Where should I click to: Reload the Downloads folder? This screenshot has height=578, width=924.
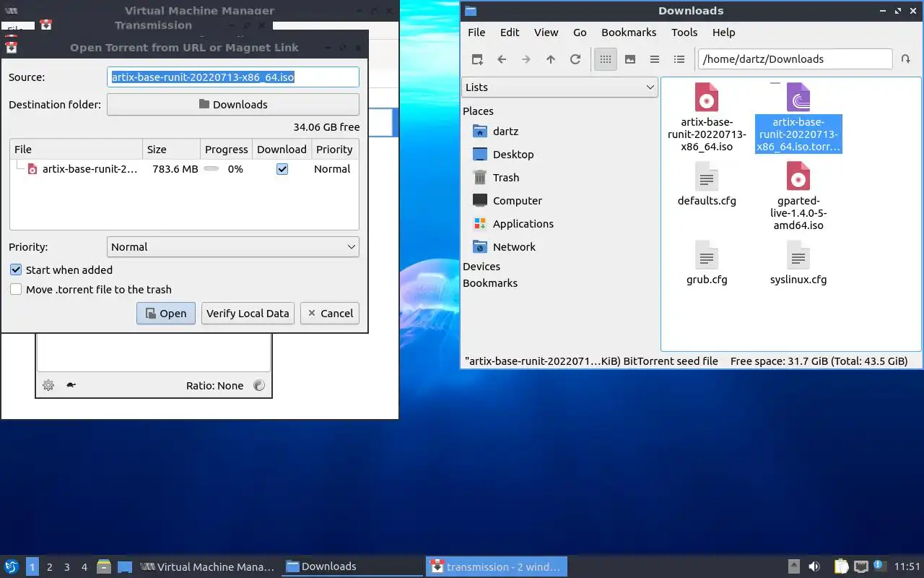pos(575,59)
